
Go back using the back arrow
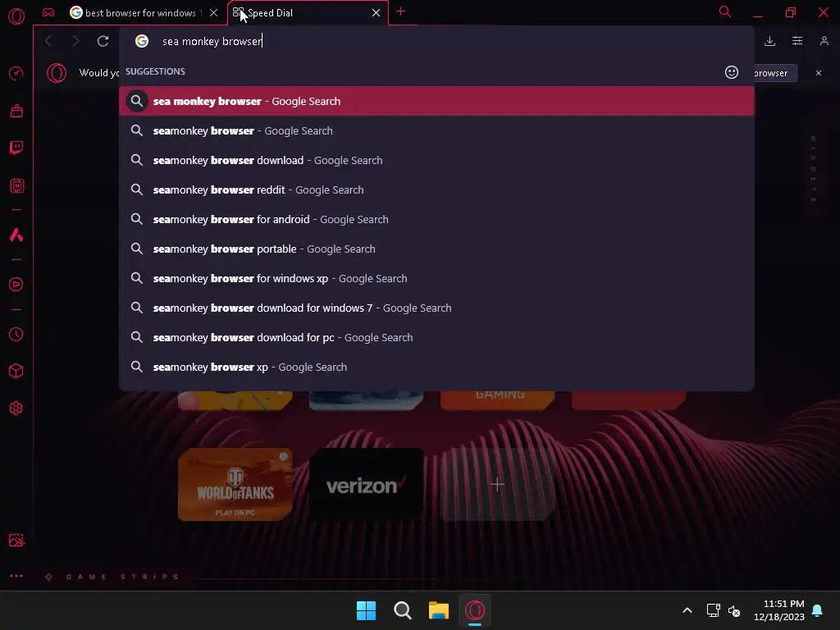point(48,41)
